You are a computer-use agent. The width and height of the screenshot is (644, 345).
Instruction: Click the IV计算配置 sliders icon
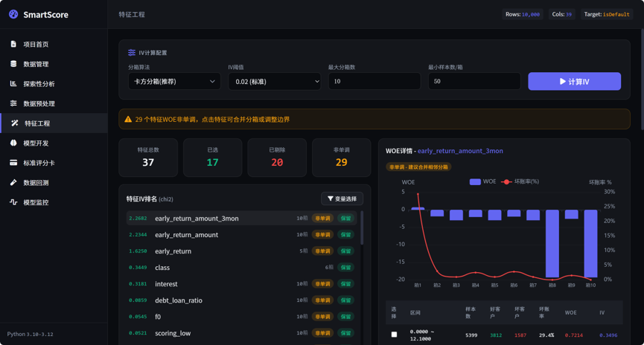pyautogui.click(x=132, y=53)
